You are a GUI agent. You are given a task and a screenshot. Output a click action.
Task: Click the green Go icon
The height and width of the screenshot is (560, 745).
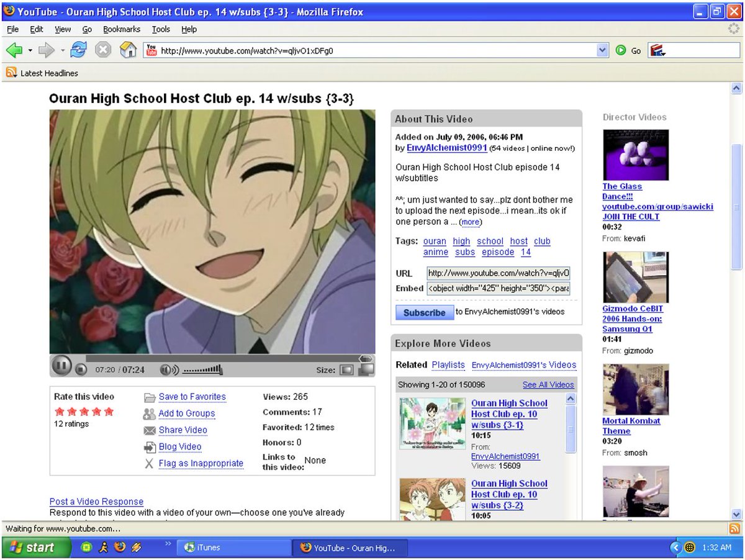click(621, 51)
